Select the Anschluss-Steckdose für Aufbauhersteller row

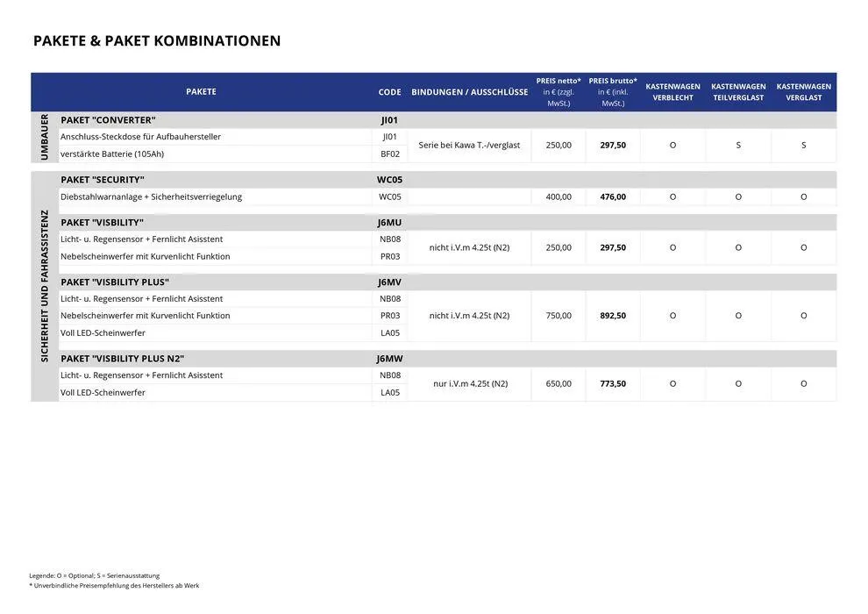point(140,137)
